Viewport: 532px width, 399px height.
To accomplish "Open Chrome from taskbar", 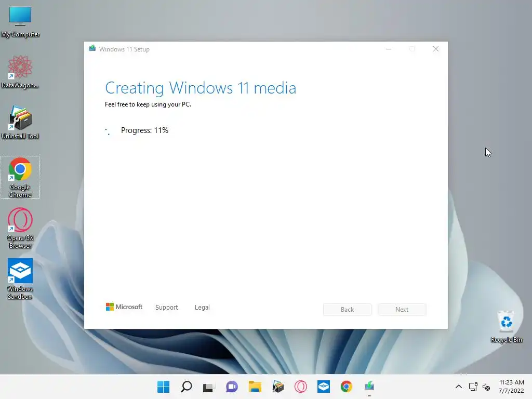I will pos(347,387).
